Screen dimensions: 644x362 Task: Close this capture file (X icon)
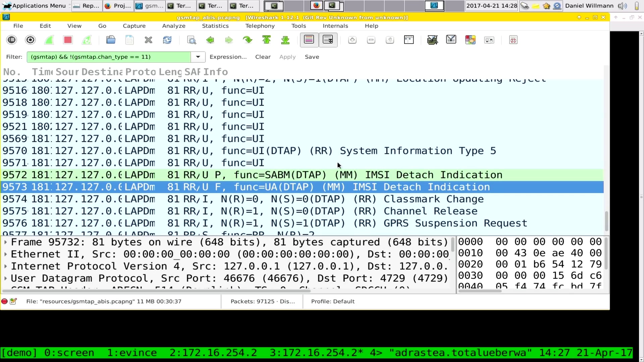(x=148, y=40)
